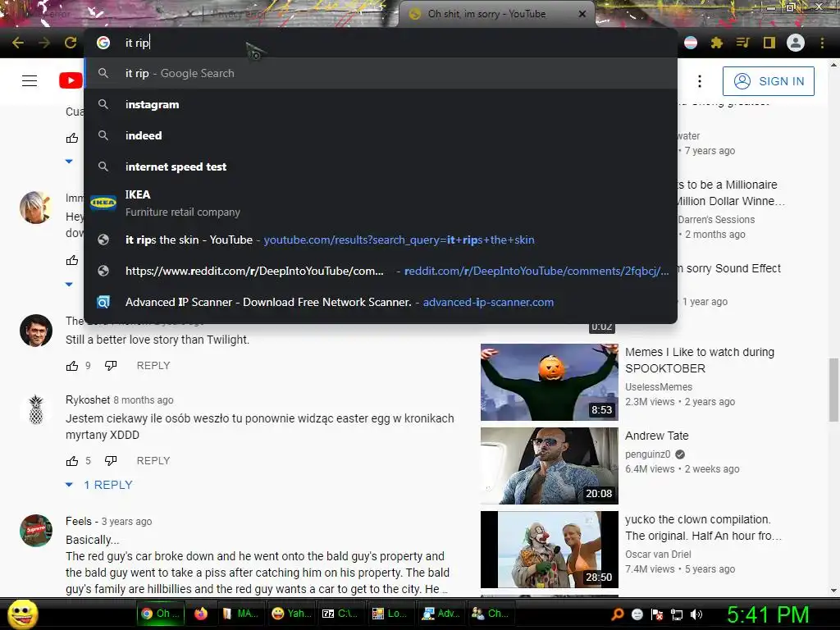Open the Yahoo messenger taskbar item
The width and height of the screenshot is (840, 630).
292,614
